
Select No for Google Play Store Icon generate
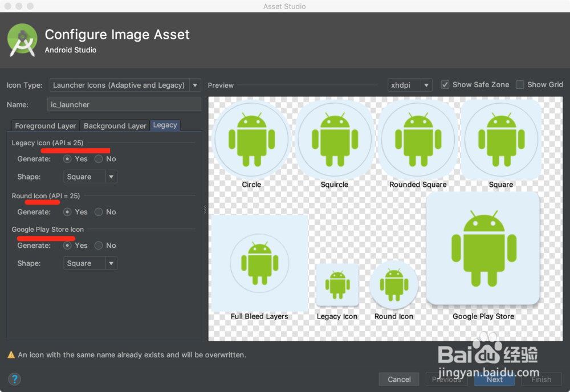click(x=99, y=246)
